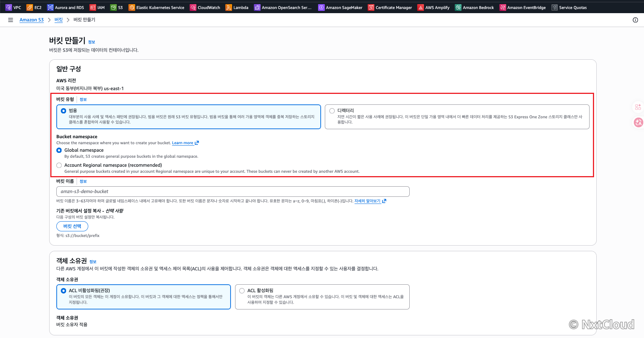
Task: Go to the 버킷 breadcrumb link
Action: point(59,20)
